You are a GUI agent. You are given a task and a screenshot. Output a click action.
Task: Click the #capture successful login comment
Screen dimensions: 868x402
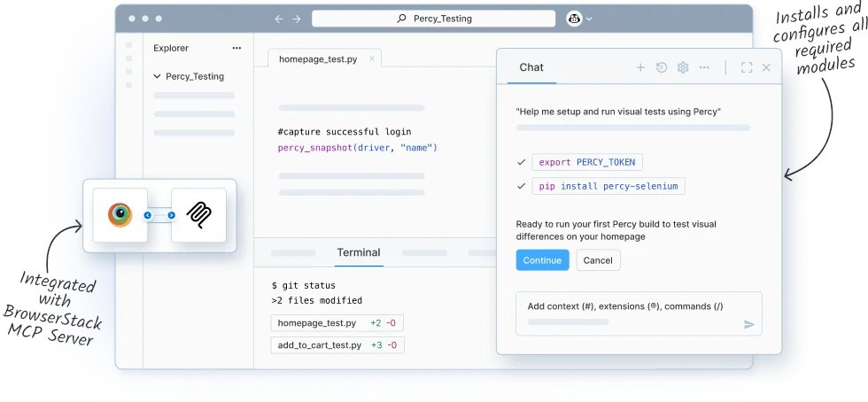[345, 132]
